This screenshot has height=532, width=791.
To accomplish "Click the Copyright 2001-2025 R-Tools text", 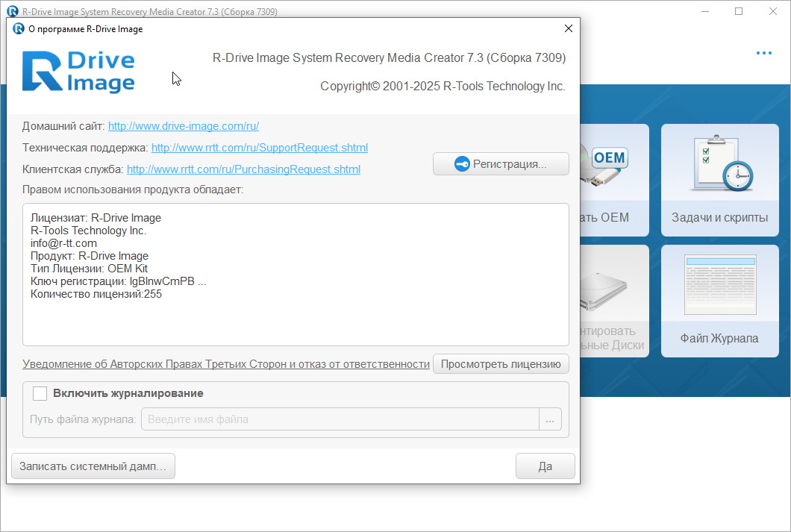I will point(443,87).
